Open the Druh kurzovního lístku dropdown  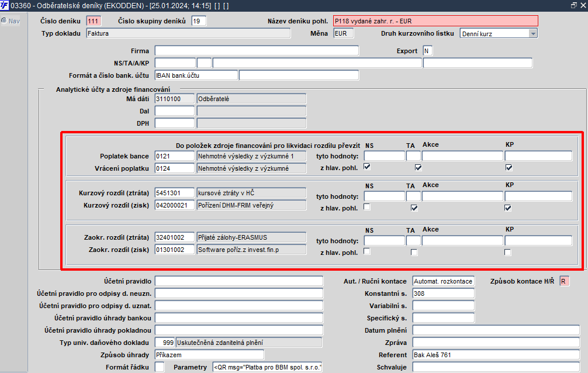click(533, 33)
